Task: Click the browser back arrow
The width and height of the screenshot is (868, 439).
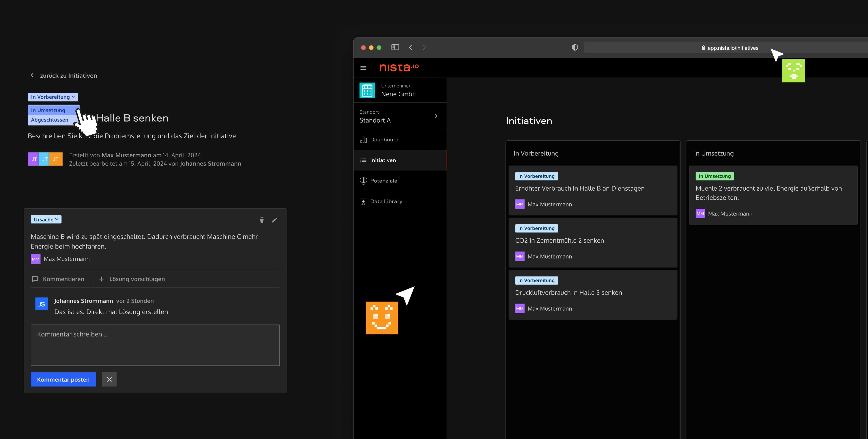Action: click(410, 48)
